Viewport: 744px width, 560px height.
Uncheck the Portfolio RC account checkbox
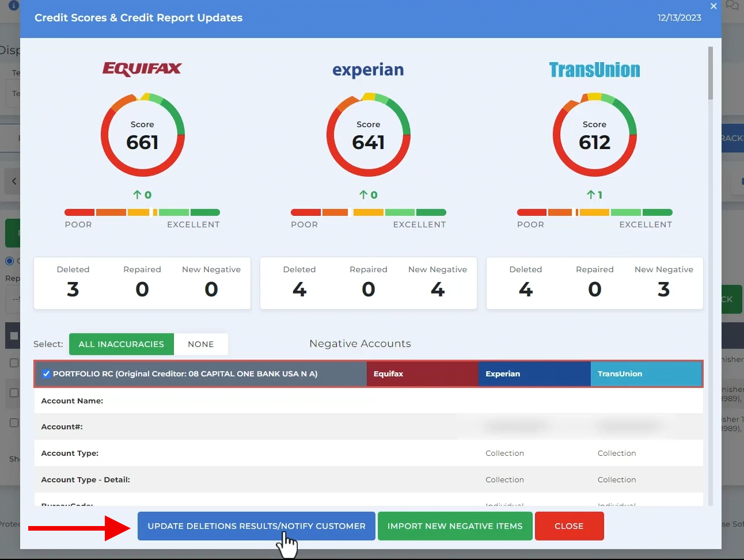point(46,374)
